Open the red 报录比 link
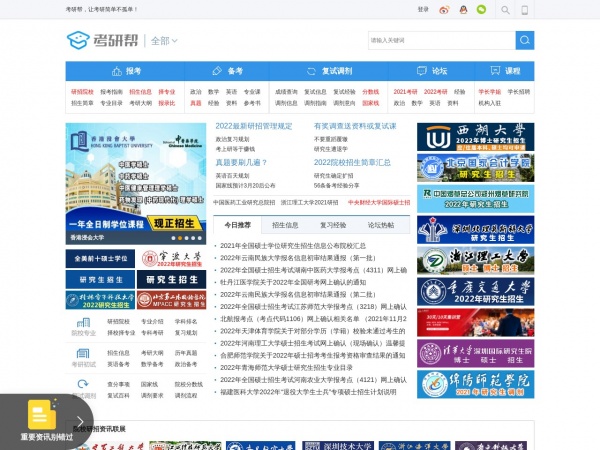Viewport: 600px width, 450px height. [167, 103]
